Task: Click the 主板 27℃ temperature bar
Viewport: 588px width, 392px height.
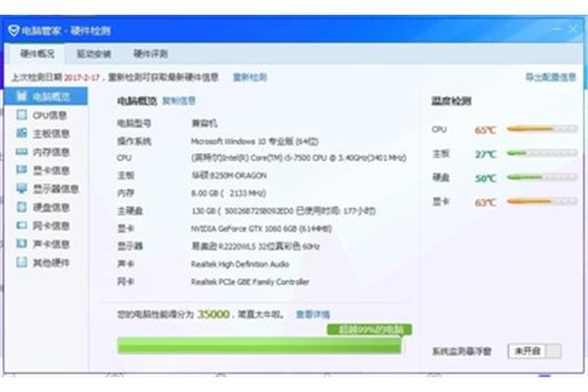Action: (x=542, y=153)
